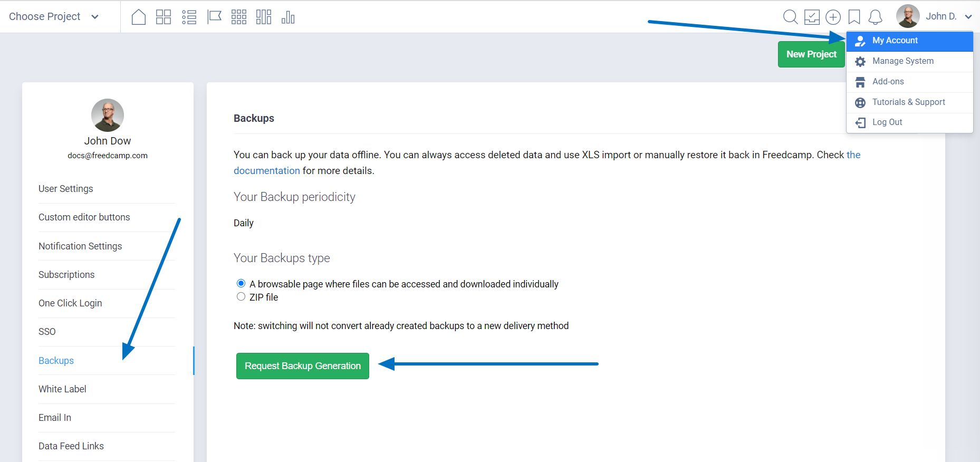Click the milestones flag icon
Image resolution: width=980 pixels, height=462 pixels.
coord(214,17)
